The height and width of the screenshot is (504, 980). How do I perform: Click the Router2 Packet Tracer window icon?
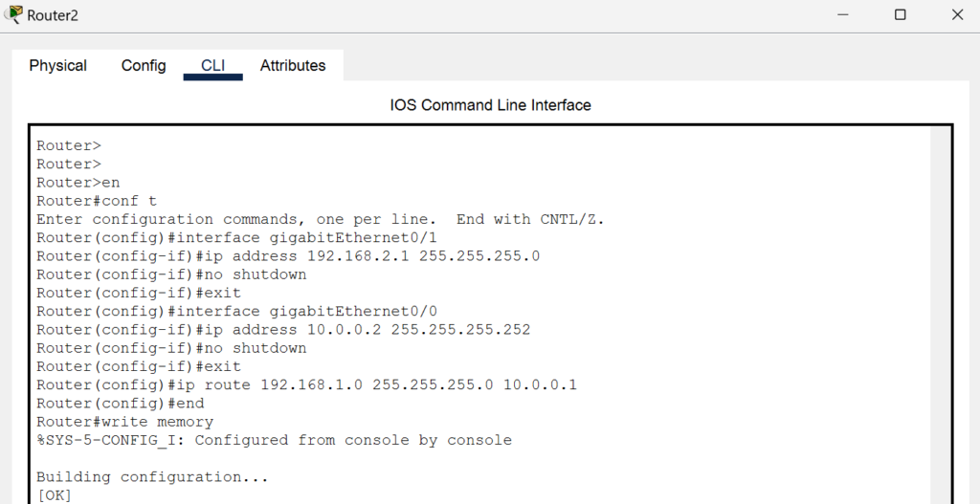[13, 14]
